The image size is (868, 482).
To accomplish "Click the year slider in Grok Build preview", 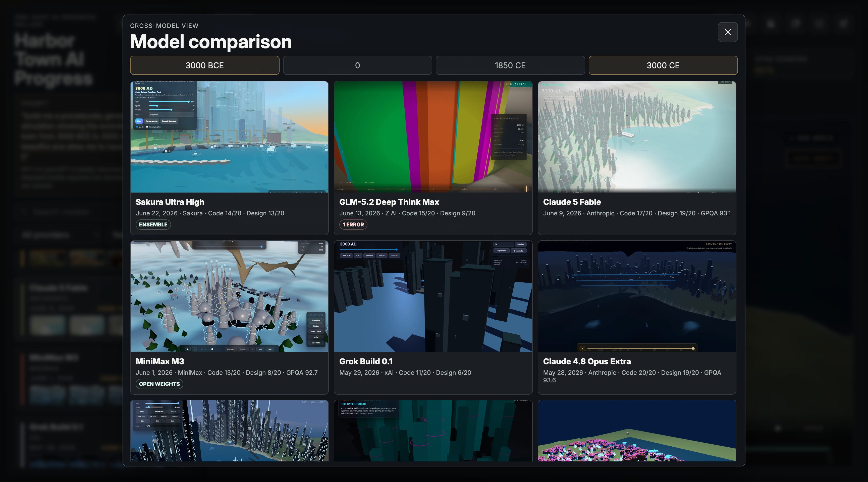I will pyautogui.click(x=369, y=250).
